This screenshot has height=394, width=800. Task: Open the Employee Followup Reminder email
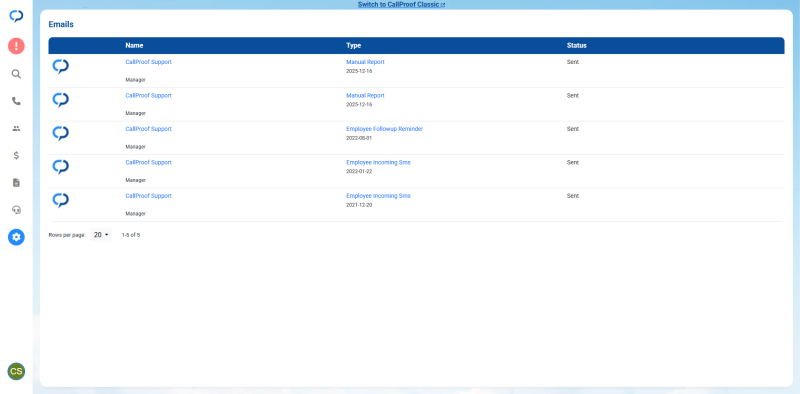[384, 129]
